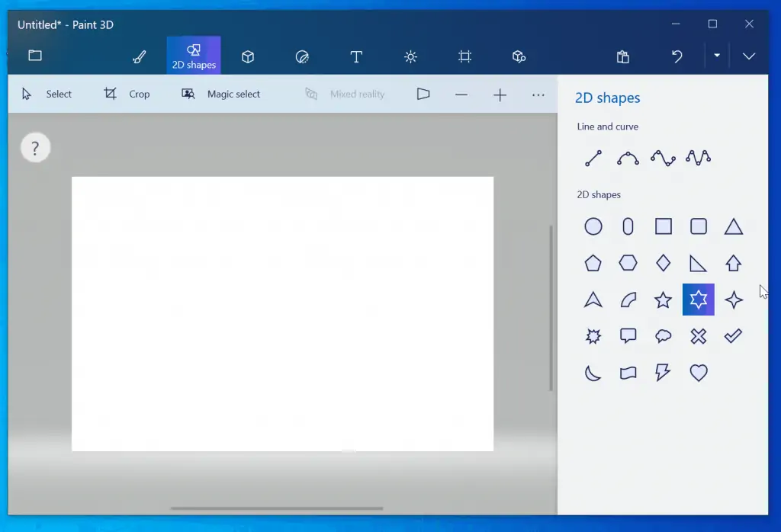Pick the crescent moon shape
The width and height of the screenshot is (781, 532).
click(593, 373)
